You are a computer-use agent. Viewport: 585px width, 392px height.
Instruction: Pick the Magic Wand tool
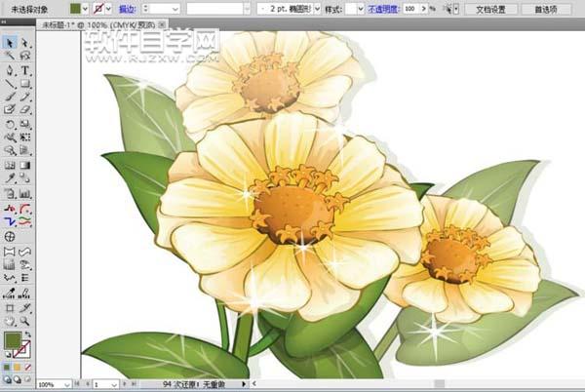(x=10, y=58)
